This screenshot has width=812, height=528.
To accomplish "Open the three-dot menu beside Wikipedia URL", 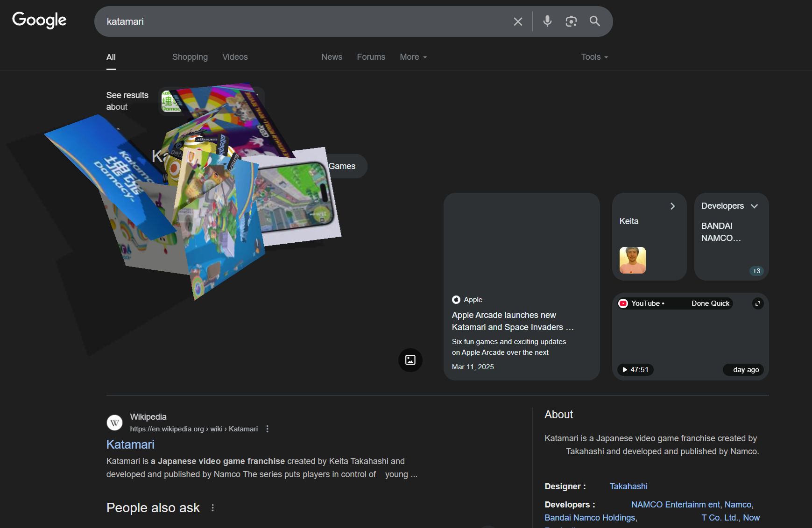I will click(x=268, y=429).
